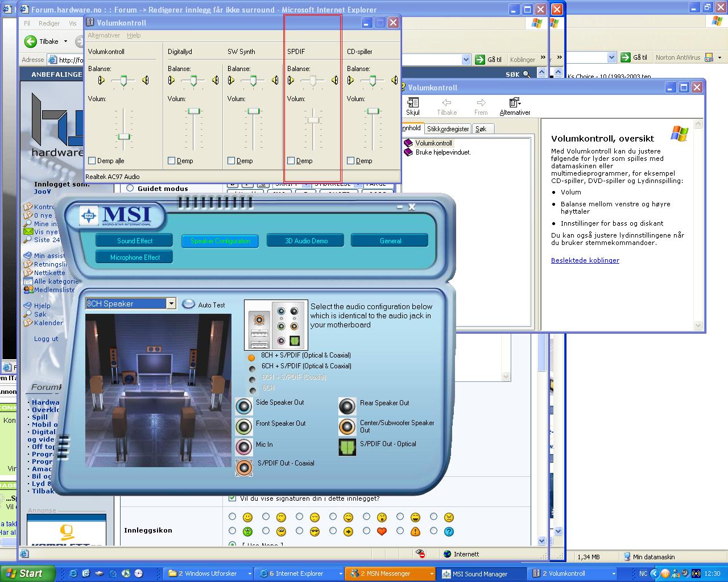Mute the CD-spiller channel
This screenshot has width=728, height=582.
click(x=351, y=161)
